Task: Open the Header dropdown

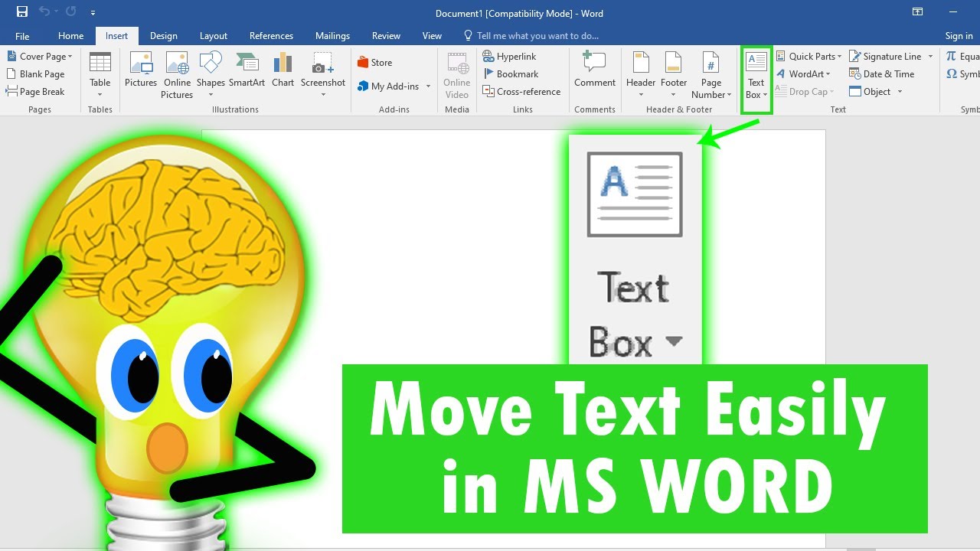Action: pyautogui.click(x=641, y=75)
